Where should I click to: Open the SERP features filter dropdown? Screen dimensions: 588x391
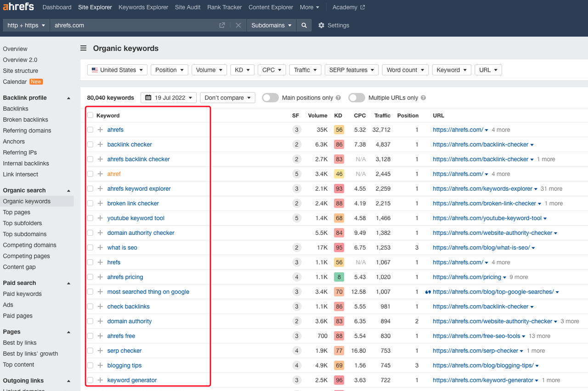(x=351, y=70)
